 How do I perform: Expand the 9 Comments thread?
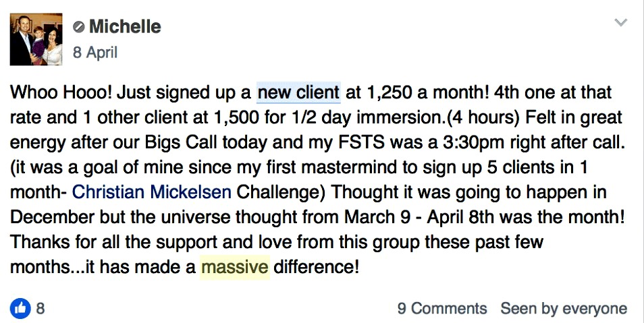click(442, 308)
